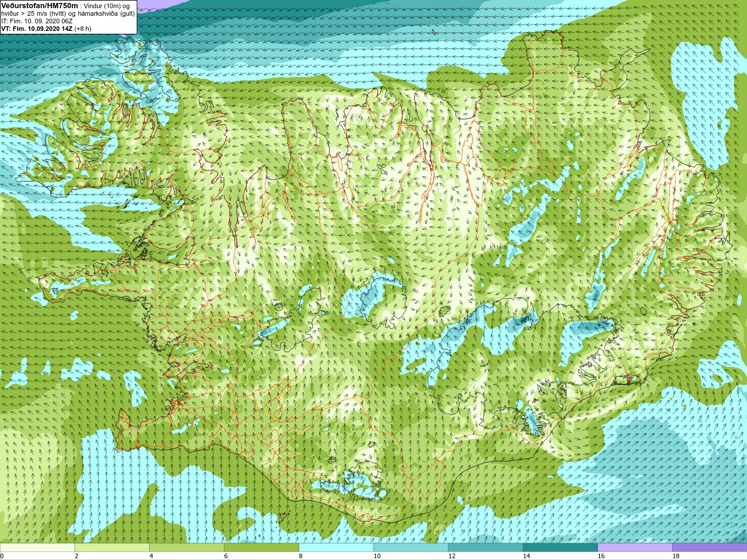The image size is (747, 560).
Task: Click the 4–6 m/s green legend swatch
Action: pyautogui.click(x=187, y=548)
